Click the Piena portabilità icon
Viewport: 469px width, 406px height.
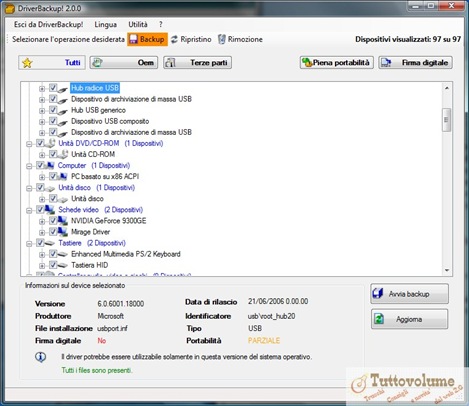[x=307, y=62]
